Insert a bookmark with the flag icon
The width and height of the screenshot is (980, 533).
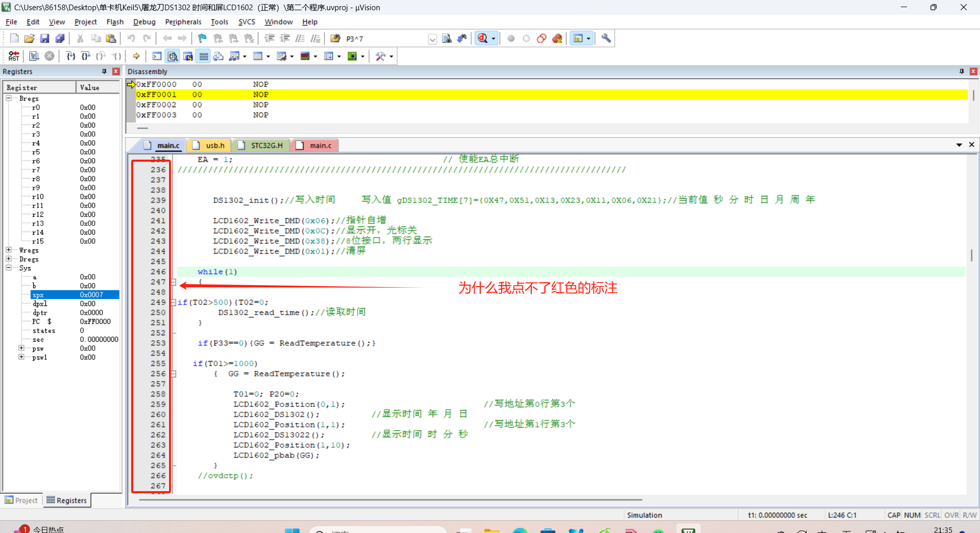point(203,38)
